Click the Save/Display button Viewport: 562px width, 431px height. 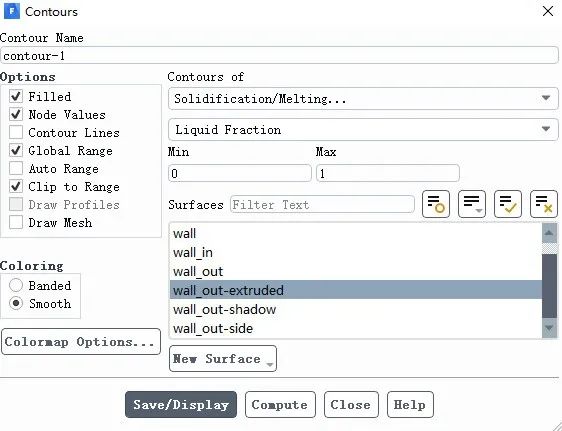tap(181, 404)
